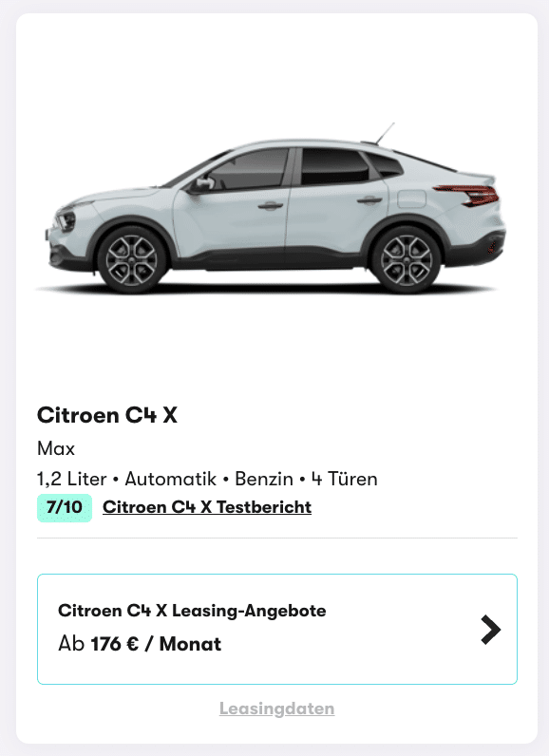Click the car's front wheel
The height and width of the screenshot is (756, 549).
pyautogui.click(x=132, y=259)
